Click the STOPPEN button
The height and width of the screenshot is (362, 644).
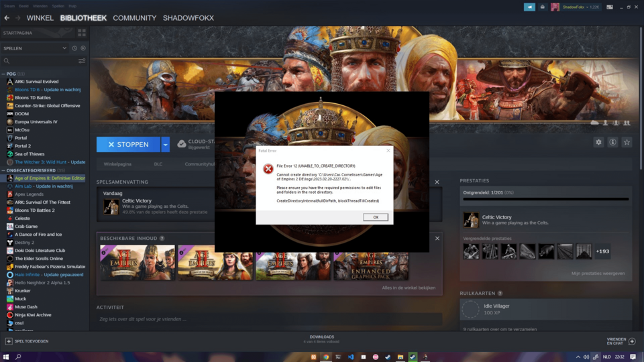pyautogui.click(x=129, y=145)
